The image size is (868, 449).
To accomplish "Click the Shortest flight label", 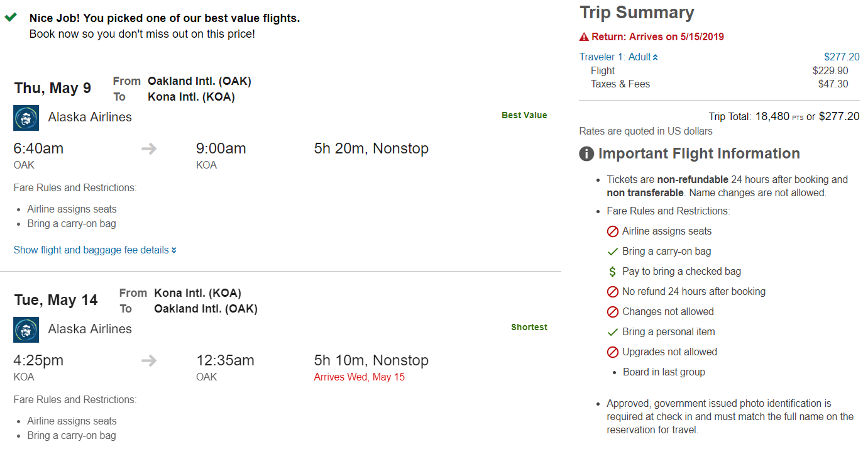I will pos(529,328).
